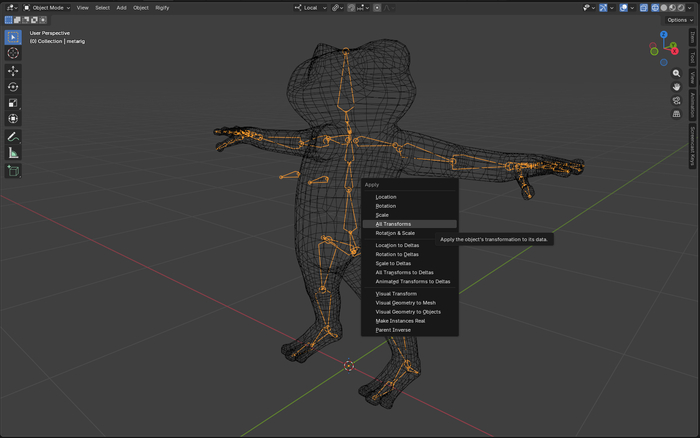Select the Cursor tool in left toolbar
Screen dimensions: 700x438
(x=13, y=53)
